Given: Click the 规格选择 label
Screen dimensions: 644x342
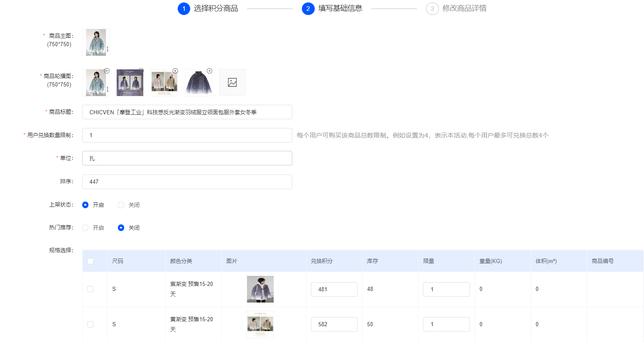Looking at the screenshot, I should (x=61, y=250).
